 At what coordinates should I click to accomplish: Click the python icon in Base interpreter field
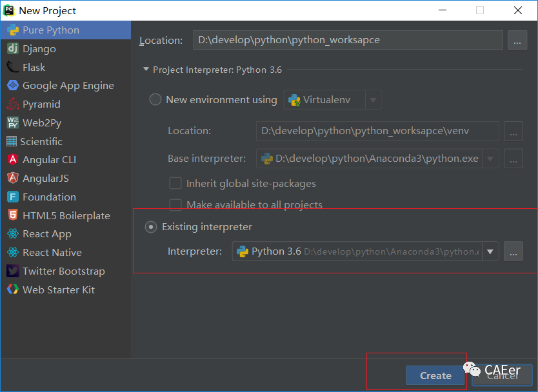[267, 159]
